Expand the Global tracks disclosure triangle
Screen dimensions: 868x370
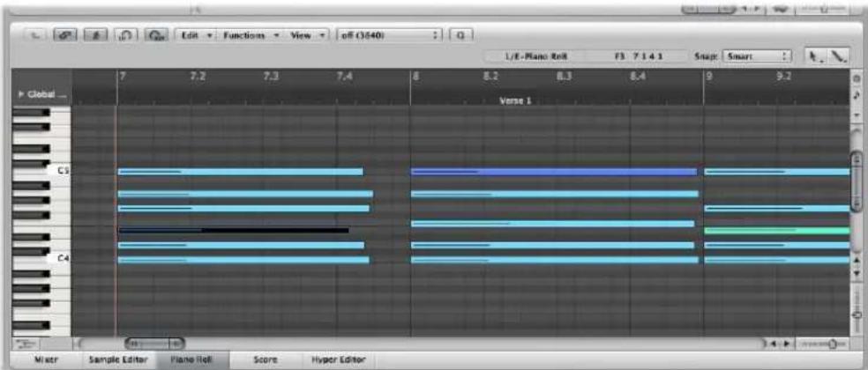pyautogui.click(x=22, y=94)
